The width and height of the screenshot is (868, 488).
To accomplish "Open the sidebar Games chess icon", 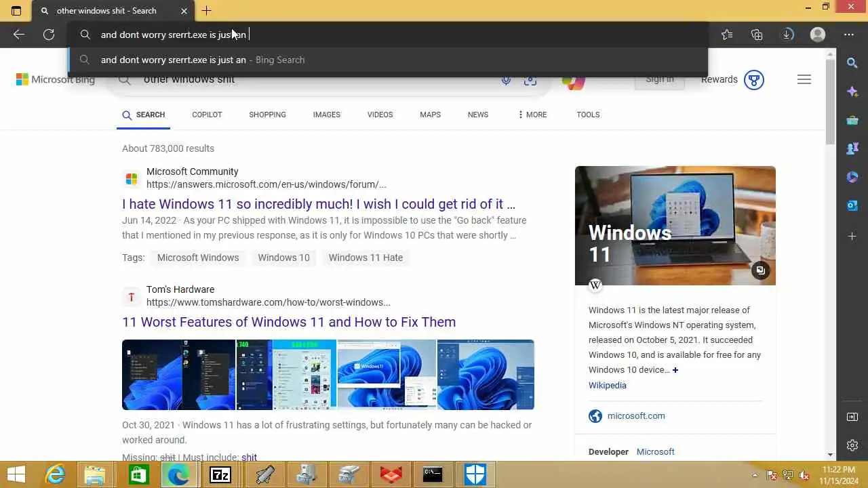I will pyautogui.click(x=852, y=149).
